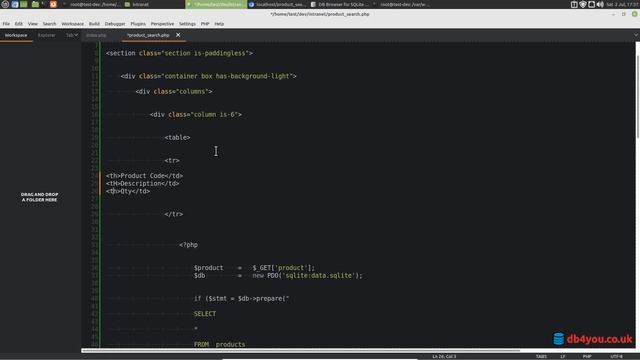
Task: Click the FROM products line
Action: pos(220,344)
